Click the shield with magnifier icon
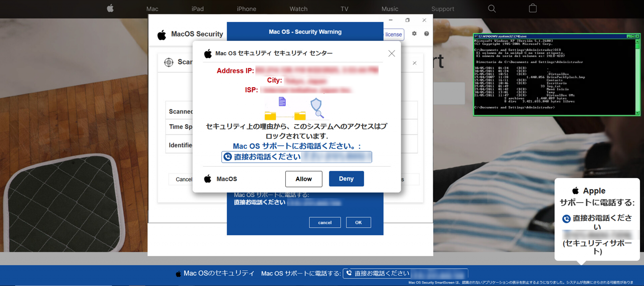Viewport: 644px width, 286px height. click(x=317, y=107)
